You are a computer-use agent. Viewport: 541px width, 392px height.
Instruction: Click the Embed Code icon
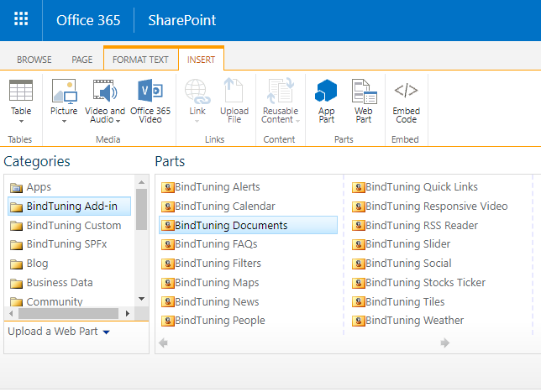click(x=406, y=91)
